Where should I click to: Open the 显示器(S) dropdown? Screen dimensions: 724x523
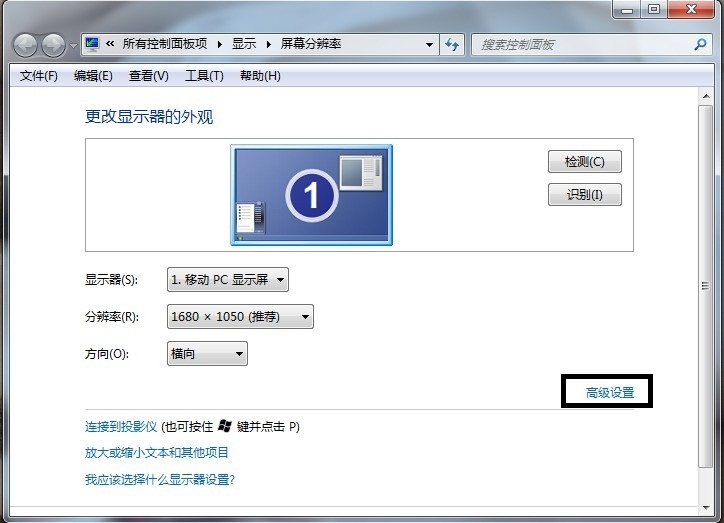point(228,280)
